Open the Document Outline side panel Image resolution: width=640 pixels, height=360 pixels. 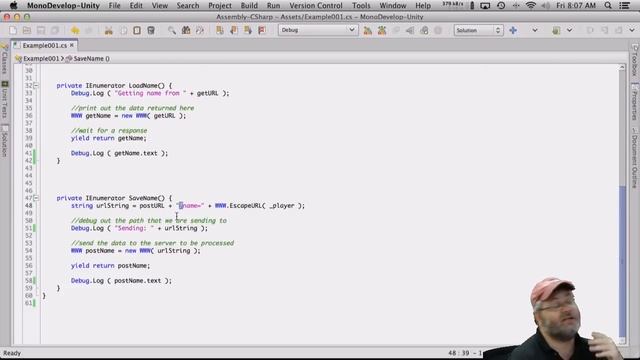(x=635, y=158)
